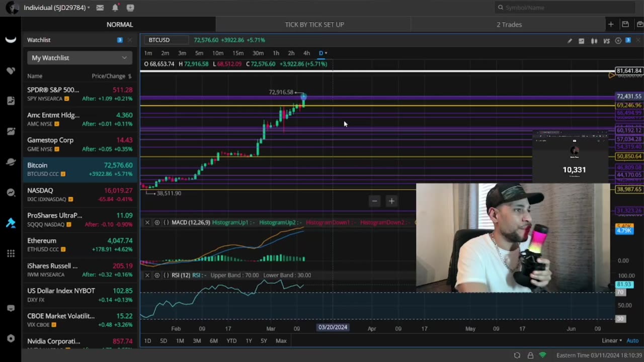
Task: Zoom in chart with plus button
Action: [x=391, y=201]
